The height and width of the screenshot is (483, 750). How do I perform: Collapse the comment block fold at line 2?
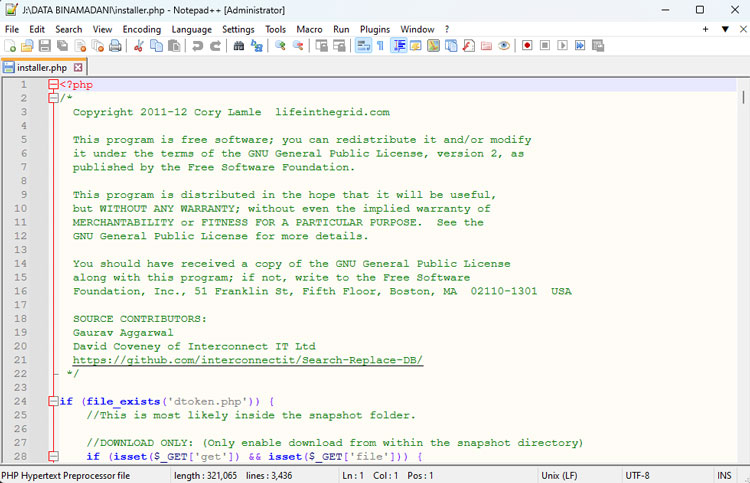pos(53,98)
